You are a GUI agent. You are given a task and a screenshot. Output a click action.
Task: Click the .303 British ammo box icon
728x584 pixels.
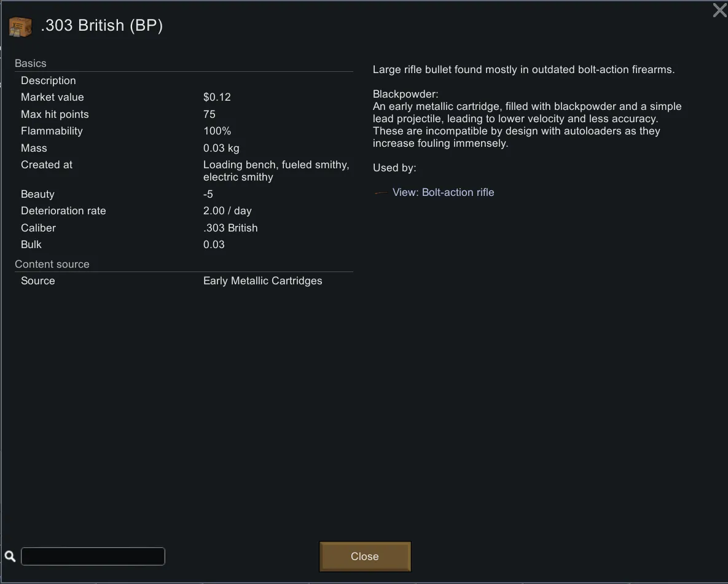click(20, 26)
